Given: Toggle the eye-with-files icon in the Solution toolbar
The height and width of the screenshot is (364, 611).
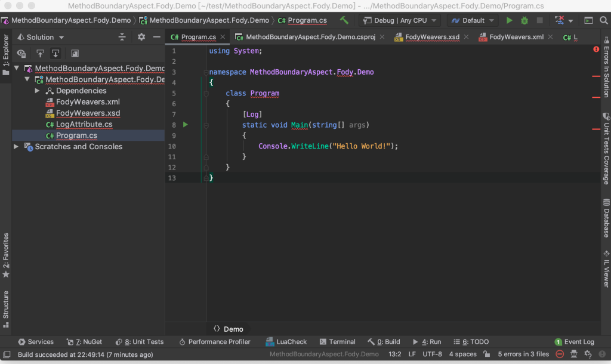Looking at the screenshot, I should coord(21,53).
